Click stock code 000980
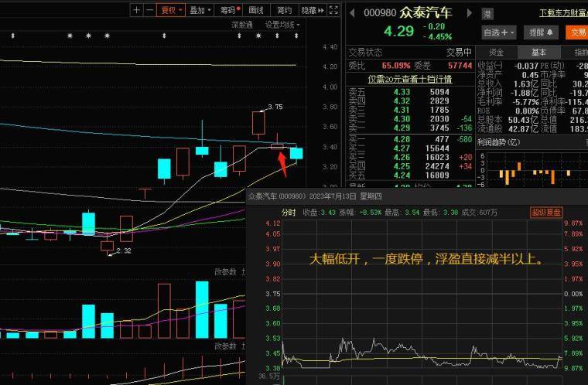Viewport: 588px width, 385px height. (380, 13)
